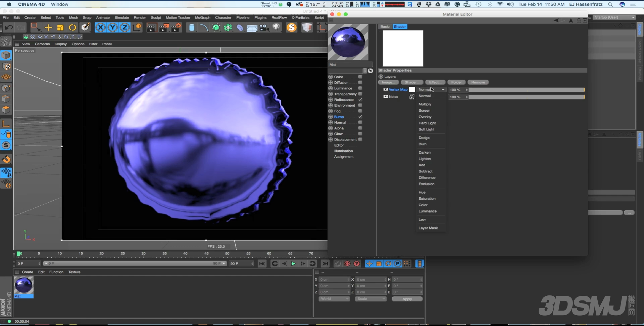This screenshot has width=644, height=326.
Task: Toggle Y axis lock
Action: pos(112,28)
